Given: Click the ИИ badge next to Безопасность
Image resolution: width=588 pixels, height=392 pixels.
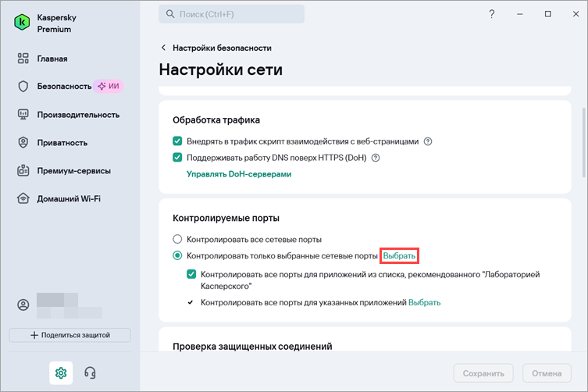Looking at the screenshot, I should (109, 86).
